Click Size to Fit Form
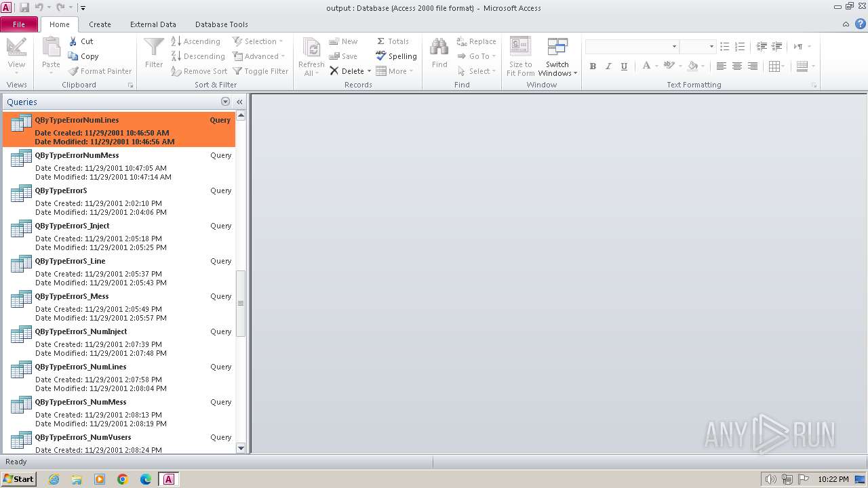This screenshot has width=868, height=488. coord(520,57)
